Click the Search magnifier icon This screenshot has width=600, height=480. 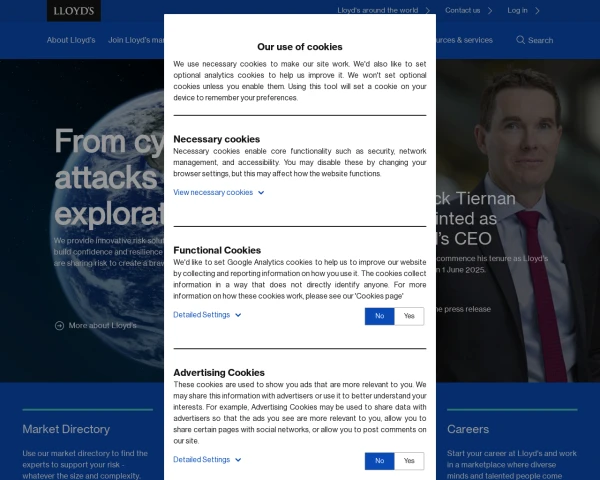(x=520, y=40)
